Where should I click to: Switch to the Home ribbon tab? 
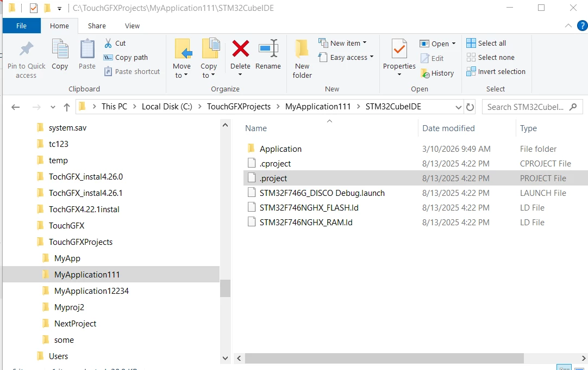(59, 26)
